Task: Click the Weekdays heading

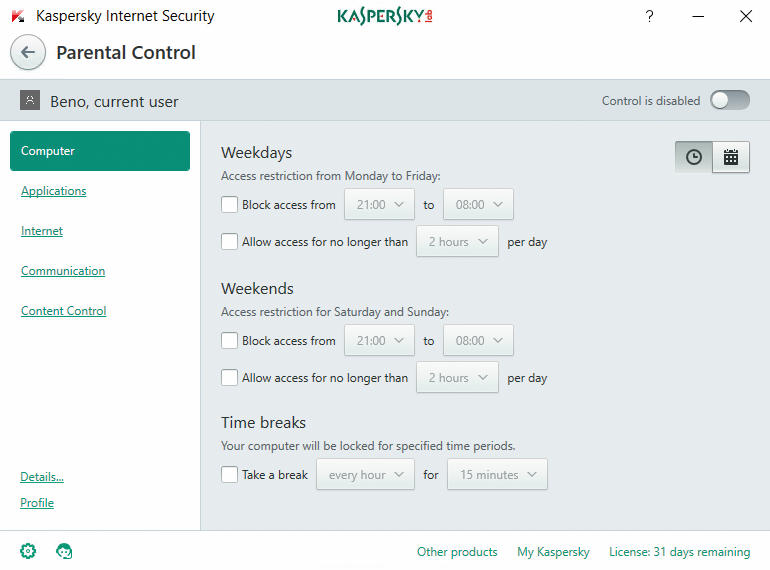Action: pyautogui.click(x=256, y=153)
